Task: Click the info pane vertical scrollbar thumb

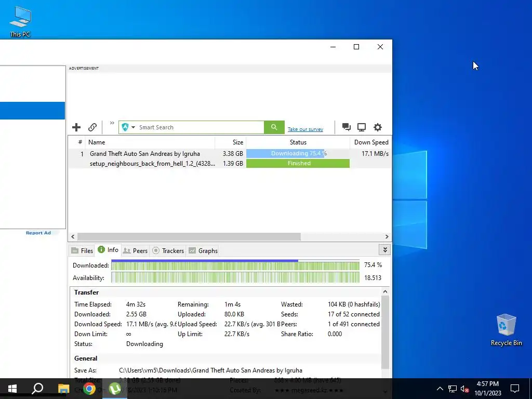Action: coord(385,332)
